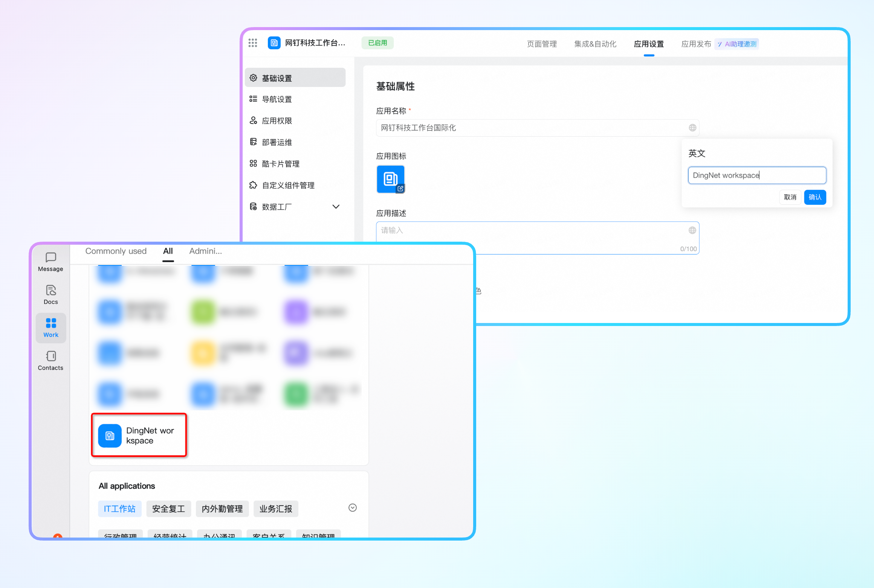This screenshot has height=588, width=874.
Task: Open Docs in left sidebar
Action: [50, 295]
